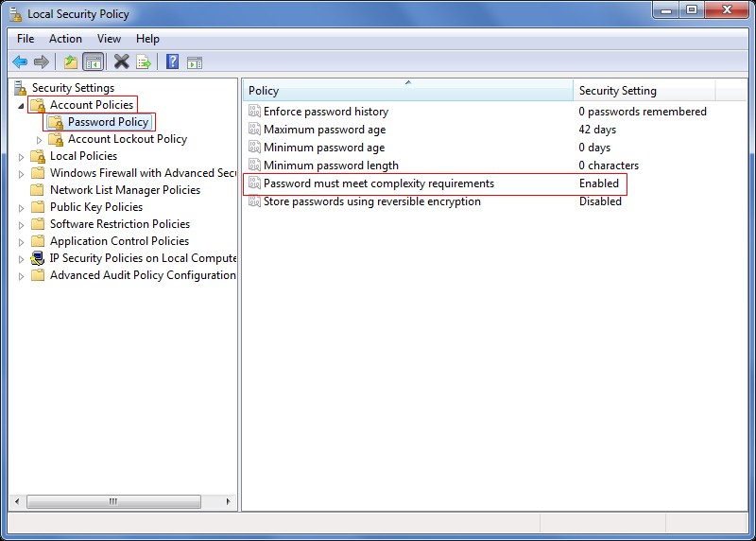Viewport: 756px width, 541px height.
Task: Open Help via blue question mark icon
Action: [x=172, y=62]
